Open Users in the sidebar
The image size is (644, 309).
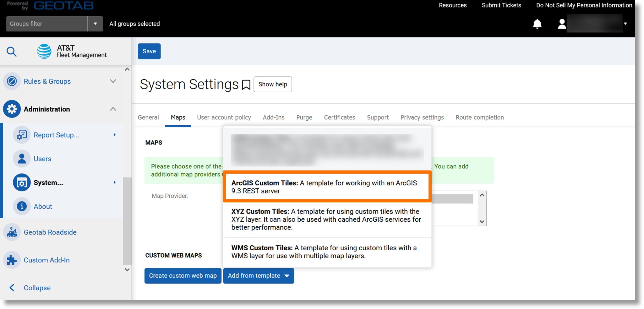43,159
